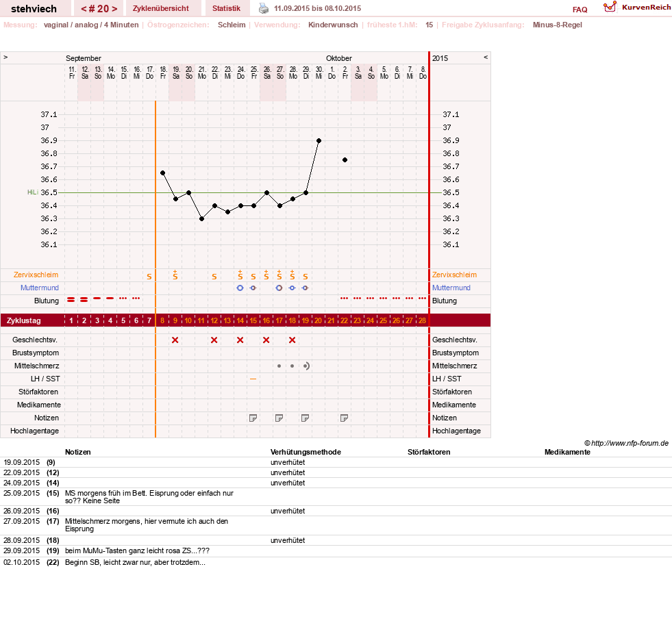Open the FAQ link
672x621 pixels.
click(580, 10)
